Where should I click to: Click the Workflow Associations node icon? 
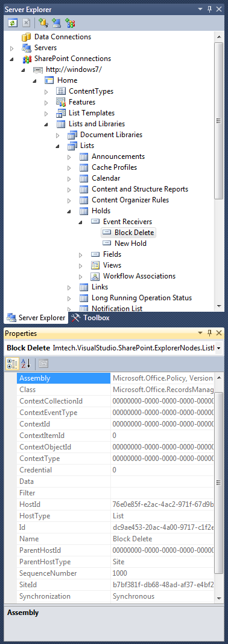[x=95, y=276]
